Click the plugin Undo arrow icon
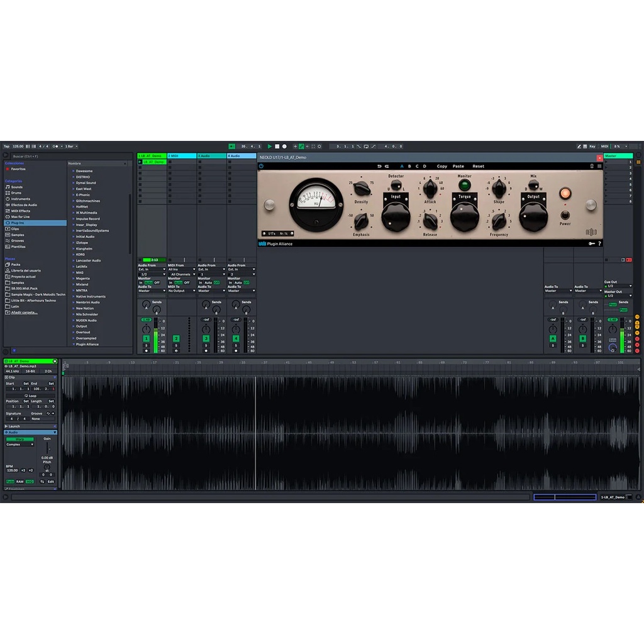Image resolution: width=644 pixels, height=644 pixels. [x=379, y=166]
